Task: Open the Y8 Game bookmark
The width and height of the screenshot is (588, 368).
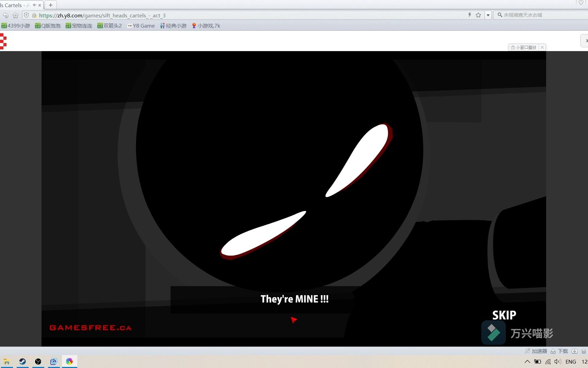Action: [x=141, y=26]
